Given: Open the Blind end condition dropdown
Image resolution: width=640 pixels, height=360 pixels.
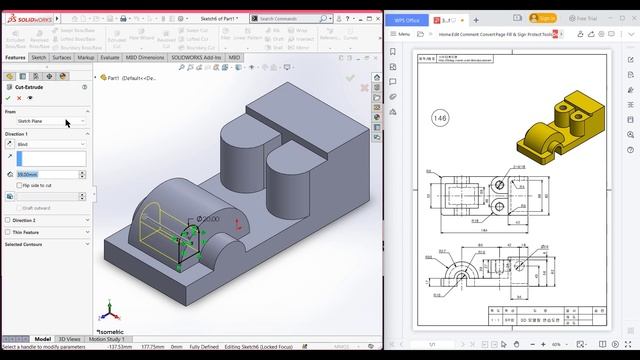Looking at the screenshot, I should point(51,144).
